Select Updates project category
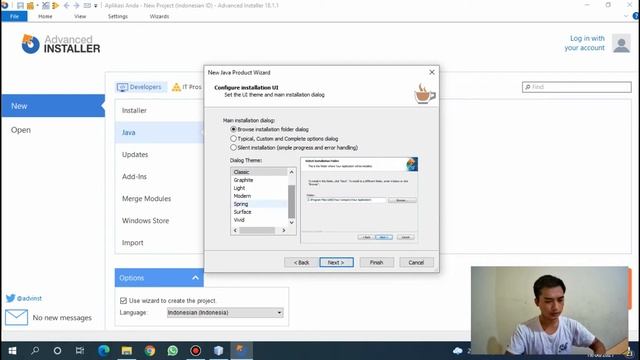Screen dimensions: 640x360 point(159,154)
